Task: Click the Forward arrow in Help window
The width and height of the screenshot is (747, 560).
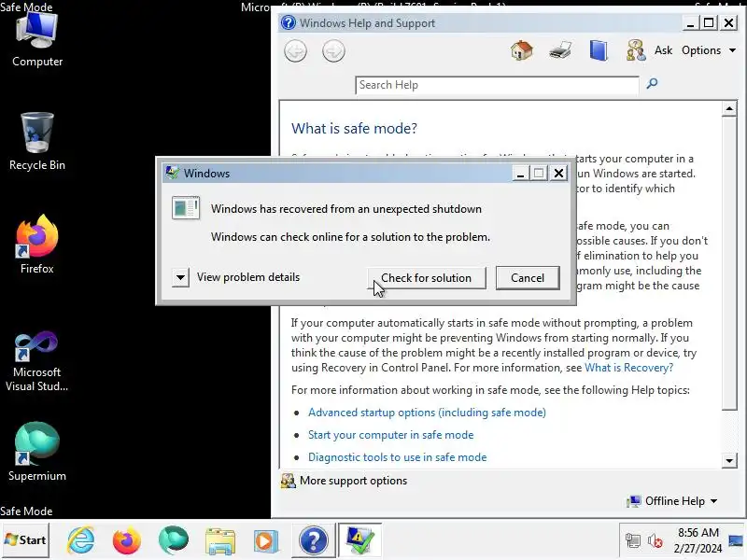Action: (x=333, y=51)
